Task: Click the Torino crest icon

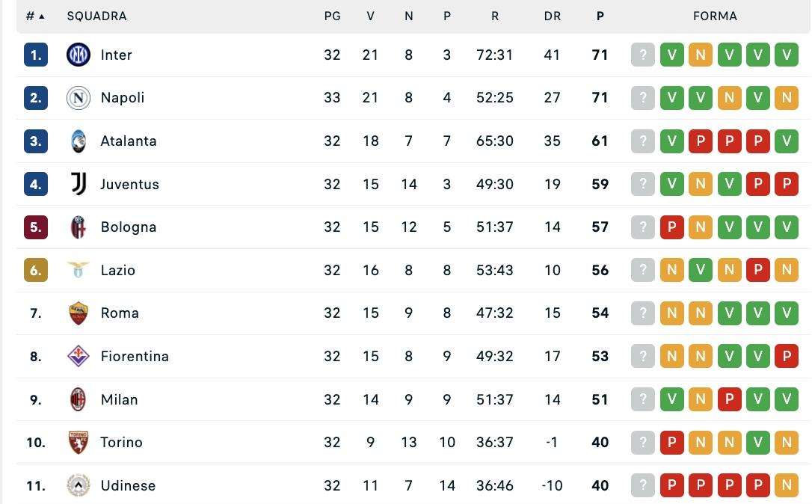Action: 79,443
